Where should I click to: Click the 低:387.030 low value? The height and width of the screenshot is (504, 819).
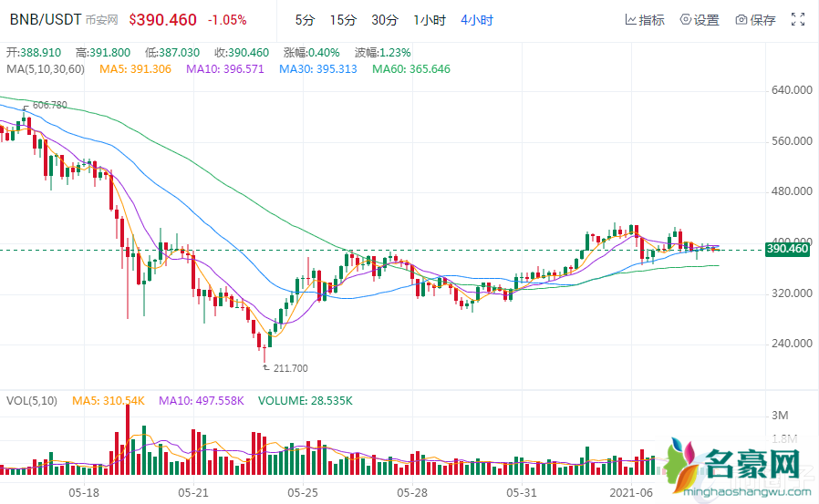point(172,53)
